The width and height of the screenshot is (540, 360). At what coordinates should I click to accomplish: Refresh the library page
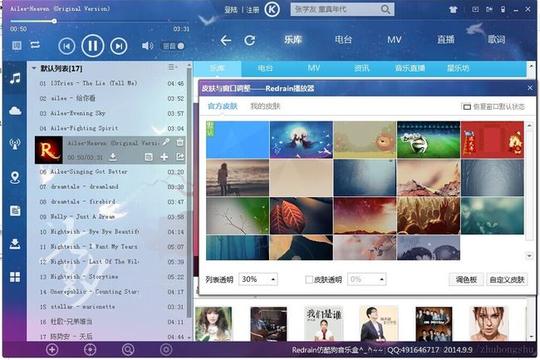(250, 41)
